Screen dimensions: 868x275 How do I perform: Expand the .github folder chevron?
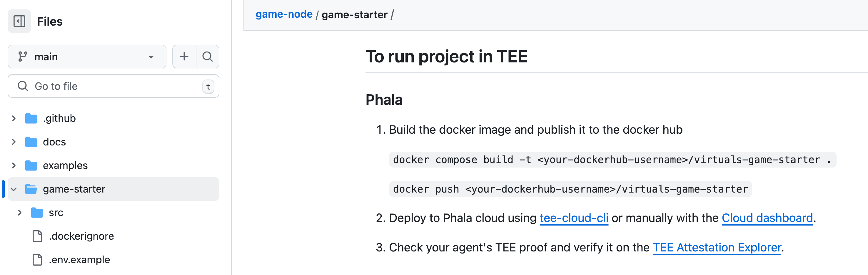[14, 118]
